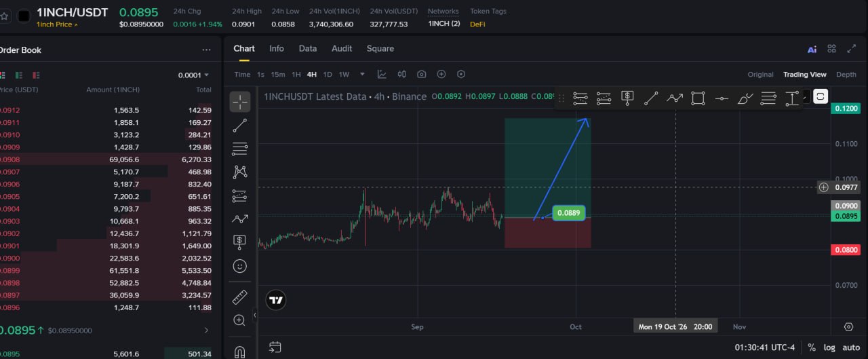
Task: Select the 1H interval
Action: pyautogui.click(x=296, y=74)
